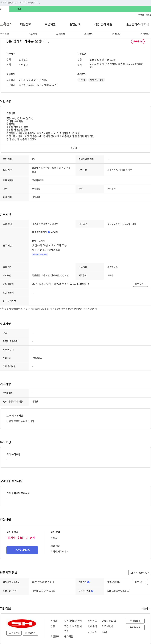Click the 기숙사 benefit tag
The image size is (151, 644).
point(82,80)
